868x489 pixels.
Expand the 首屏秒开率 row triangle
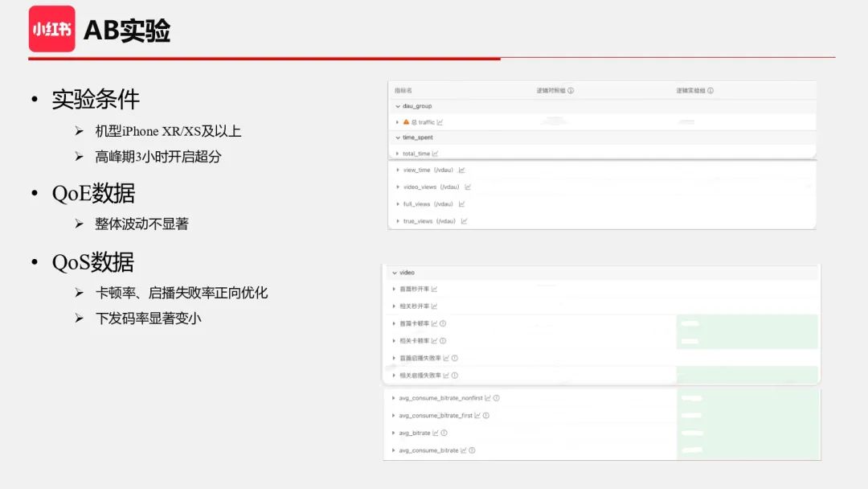coord(394,289)
